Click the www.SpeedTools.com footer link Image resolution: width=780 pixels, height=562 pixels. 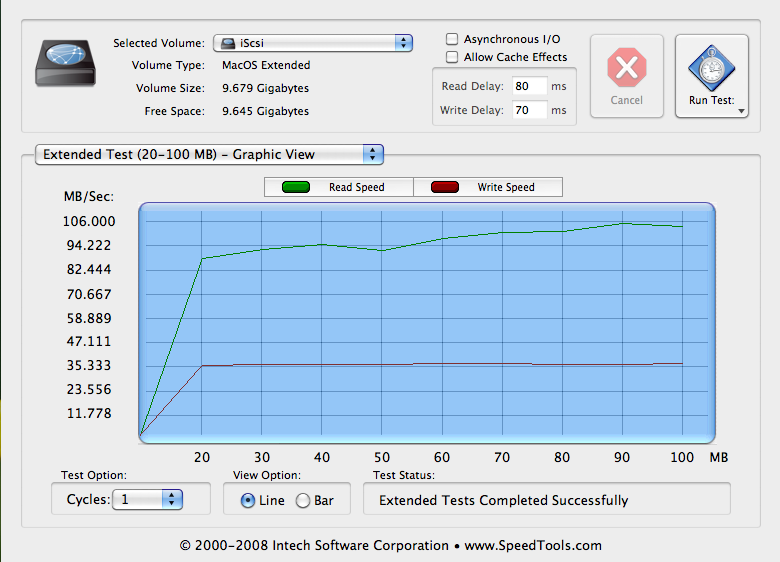pos(531,545)
